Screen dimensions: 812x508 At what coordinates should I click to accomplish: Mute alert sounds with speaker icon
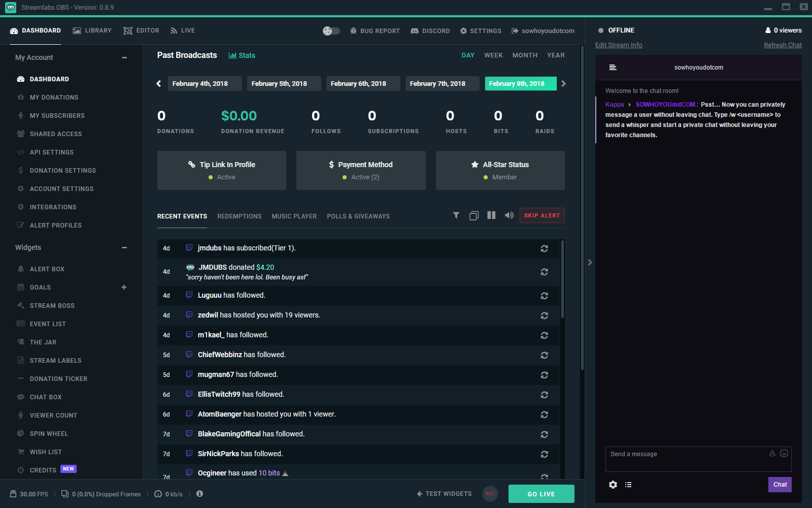click(x=509, y=215)
